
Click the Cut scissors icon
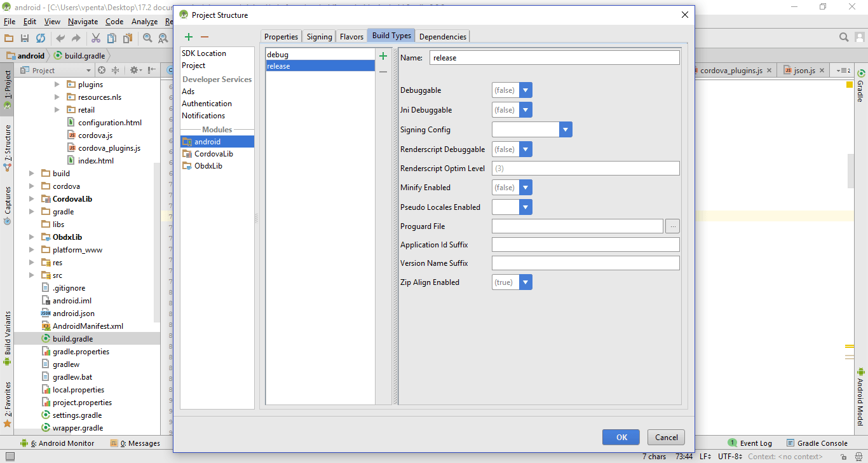[96, 38]
